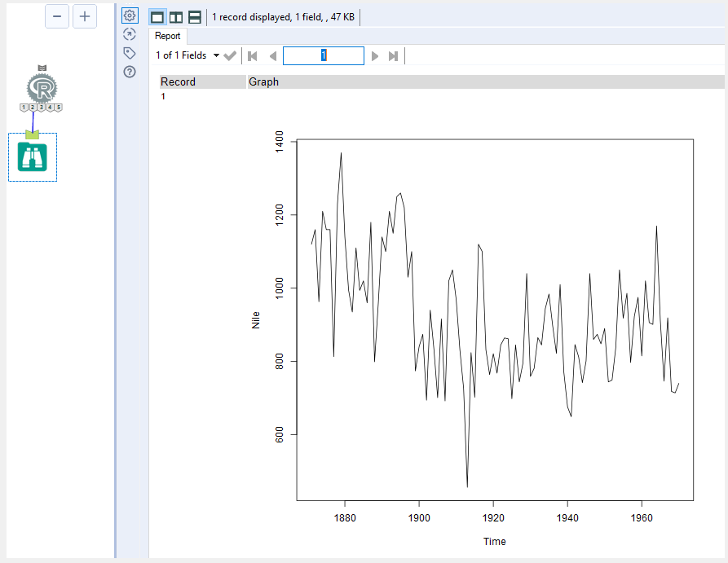Image resolution: width=728 pixels, height=563 pixels.
Task: Go to the previous record
Action: pos(272,55)
